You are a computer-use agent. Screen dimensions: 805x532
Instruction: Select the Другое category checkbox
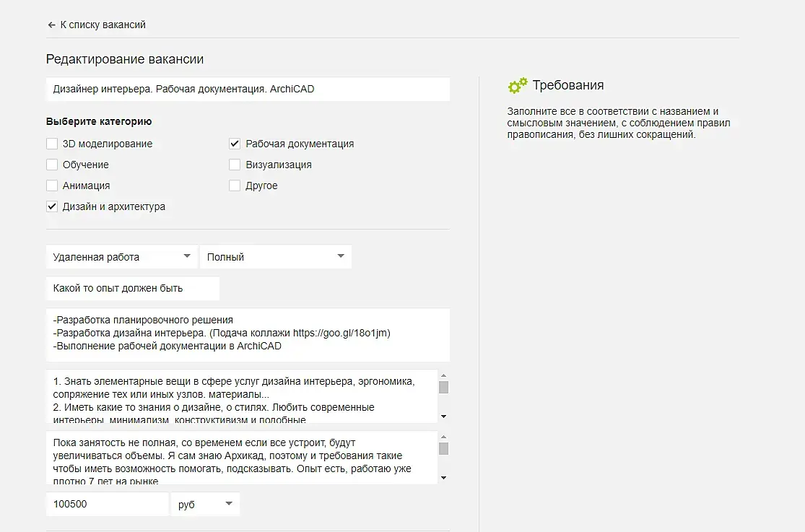235,186
